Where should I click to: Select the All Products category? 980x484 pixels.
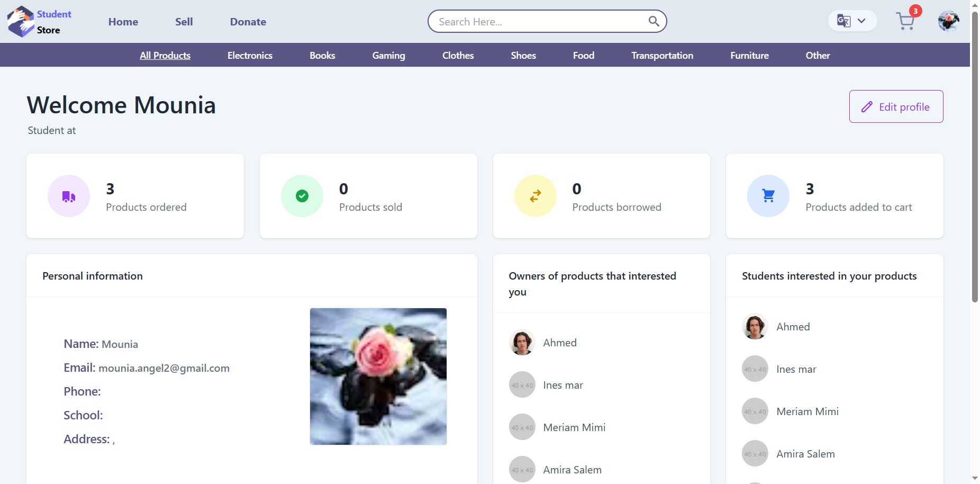point(165,55)
